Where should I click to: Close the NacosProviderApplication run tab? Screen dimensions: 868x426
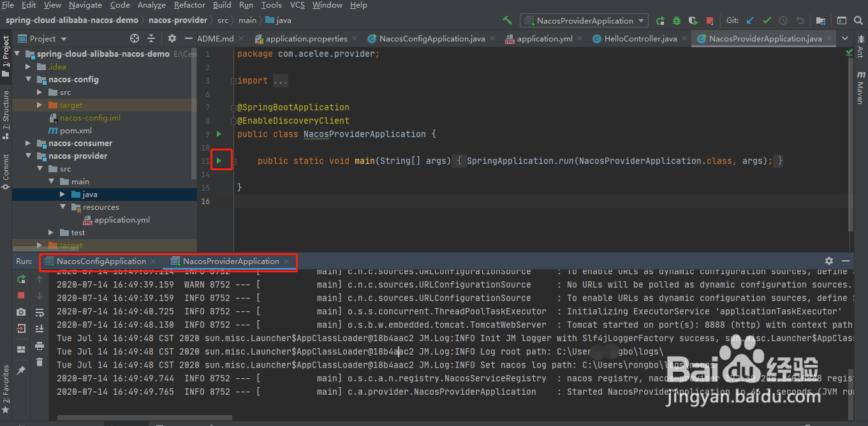287,261
